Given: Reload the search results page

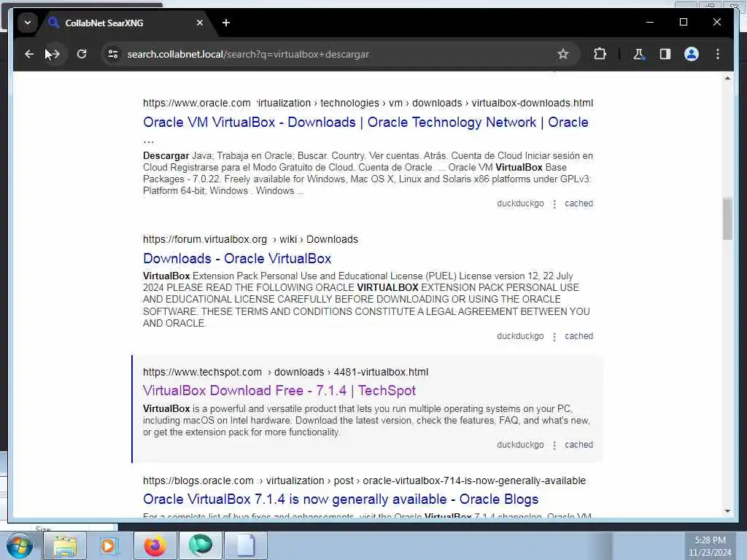Looking at the screenshot, I should 82,54.
